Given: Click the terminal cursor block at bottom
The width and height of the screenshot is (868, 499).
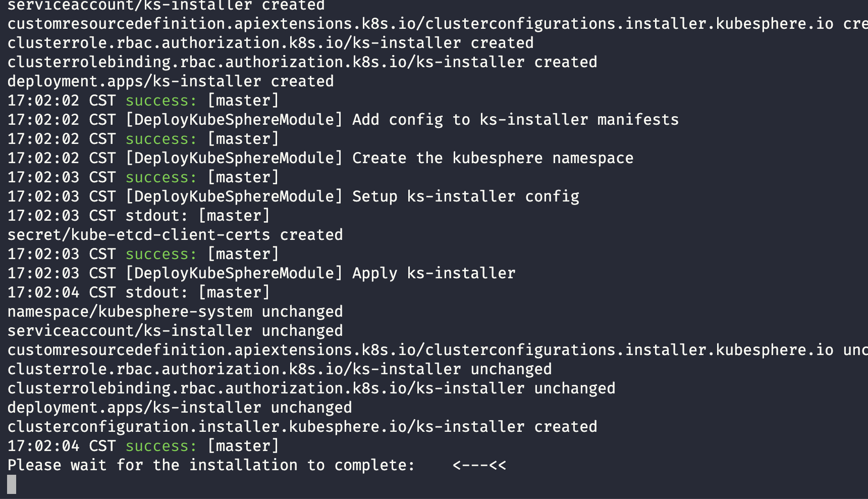Looking at the screenshot, I should click(12, 484).
